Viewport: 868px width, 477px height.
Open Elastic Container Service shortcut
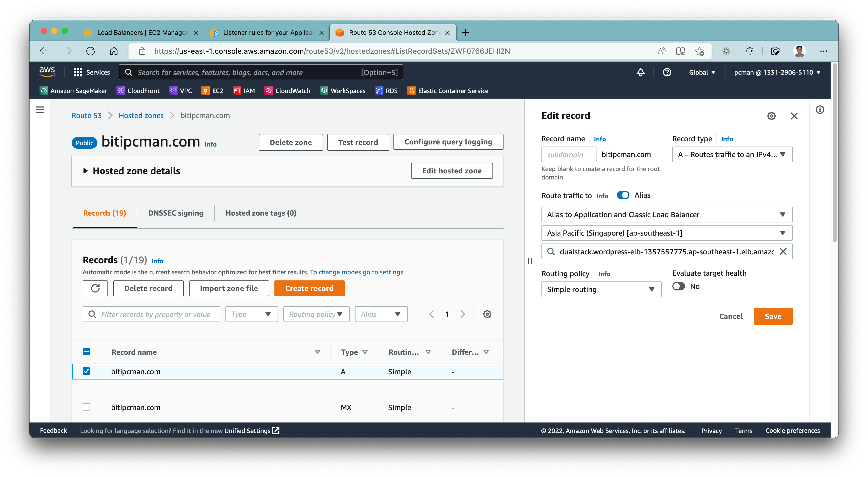447,91
